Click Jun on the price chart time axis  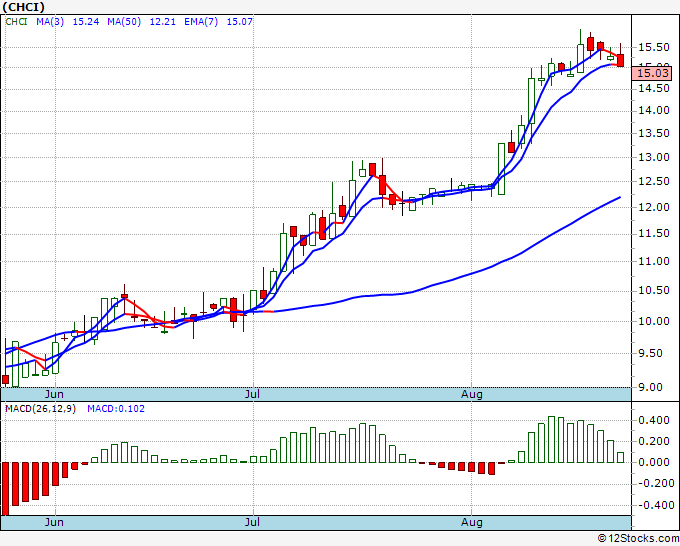coord(54,394)
